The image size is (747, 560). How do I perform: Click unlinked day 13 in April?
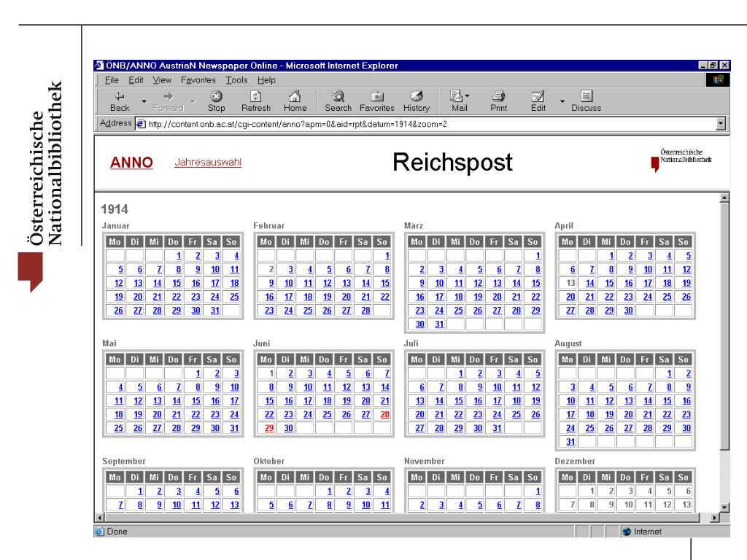pos(570,283)
